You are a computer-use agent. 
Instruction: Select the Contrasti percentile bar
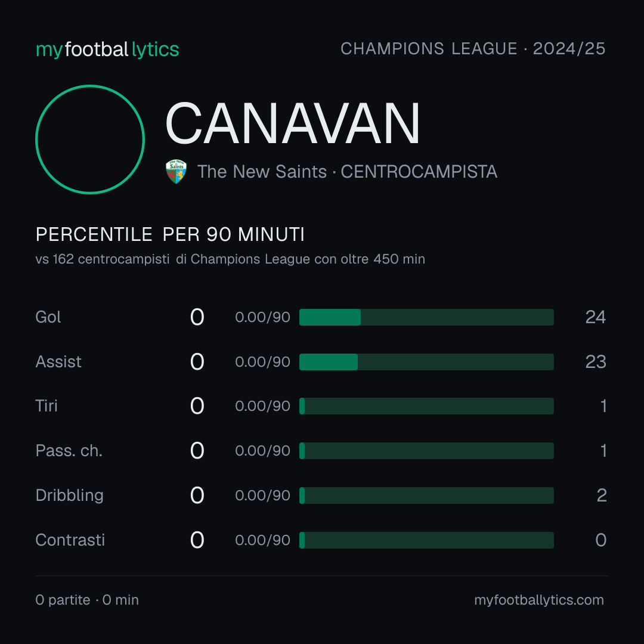(426, 540)
